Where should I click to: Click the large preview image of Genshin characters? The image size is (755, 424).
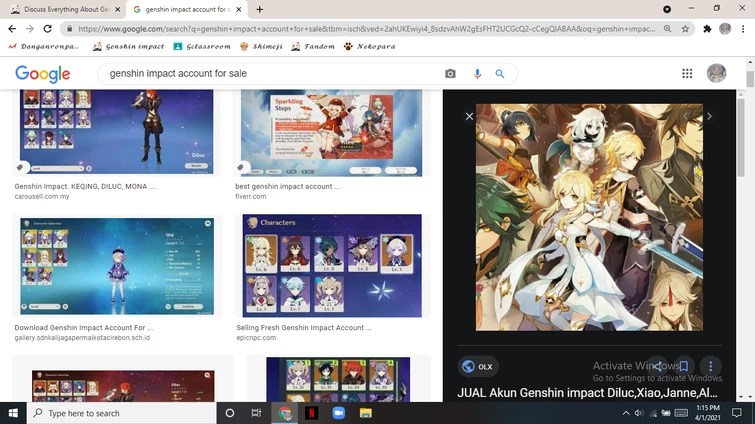pyautogui.click(x=589, y=217)
